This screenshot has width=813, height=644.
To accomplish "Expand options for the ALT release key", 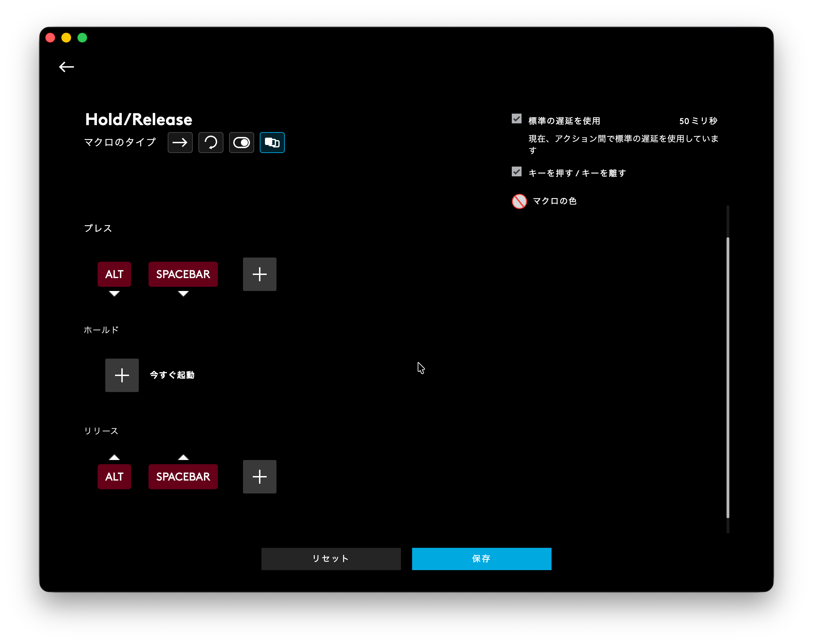I will pyautogui.click(x=114, y=457).
